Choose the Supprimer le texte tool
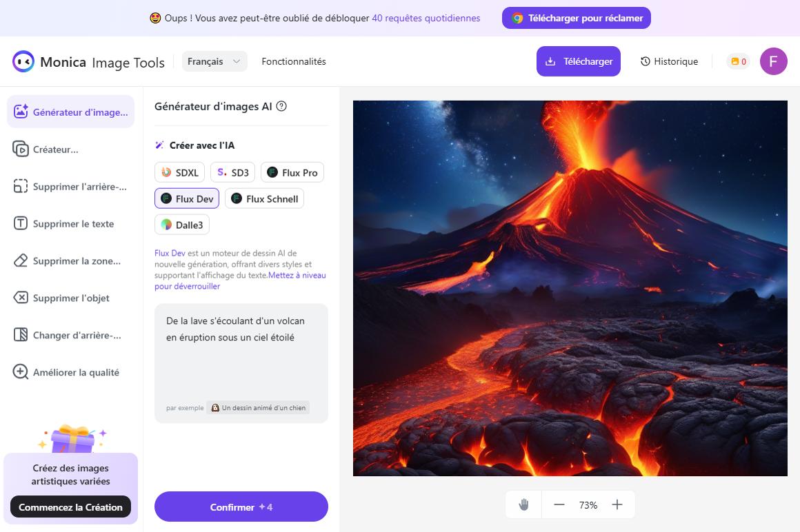Viewport: 800px width, 532px height. click(70, 224)
